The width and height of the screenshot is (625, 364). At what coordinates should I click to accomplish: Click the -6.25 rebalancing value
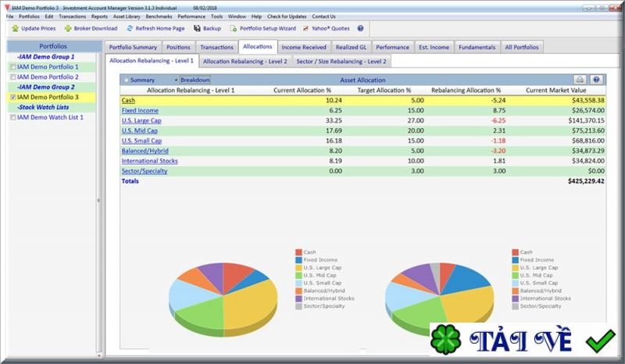pyautogui.click(x=498, y=120)
